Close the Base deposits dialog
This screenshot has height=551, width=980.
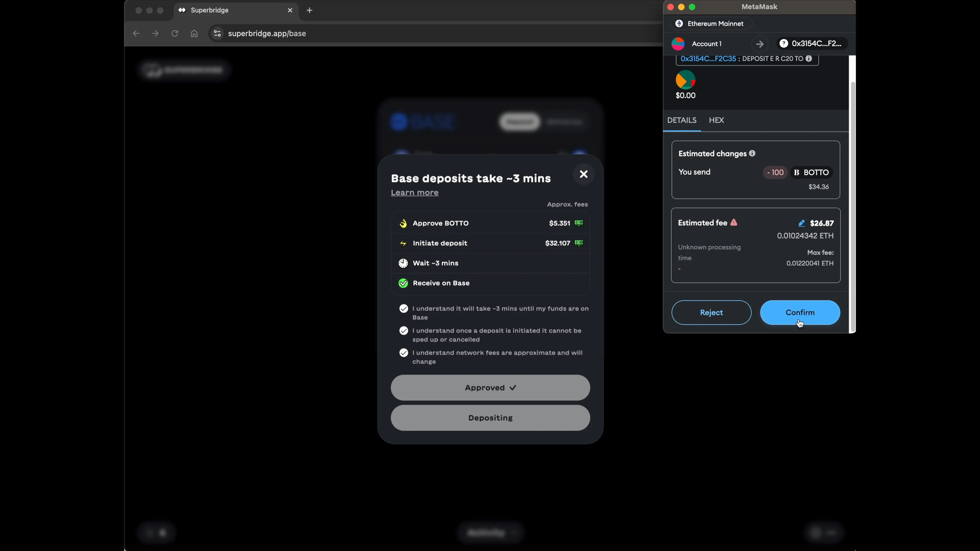point(584,174)
